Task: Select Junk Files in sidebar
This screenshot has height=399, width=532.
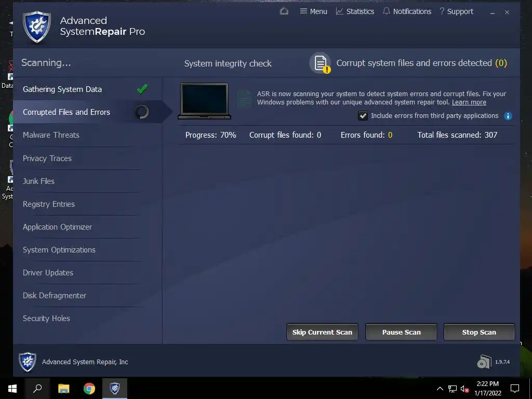Action: pyautogui.click(x=38, y=181)
